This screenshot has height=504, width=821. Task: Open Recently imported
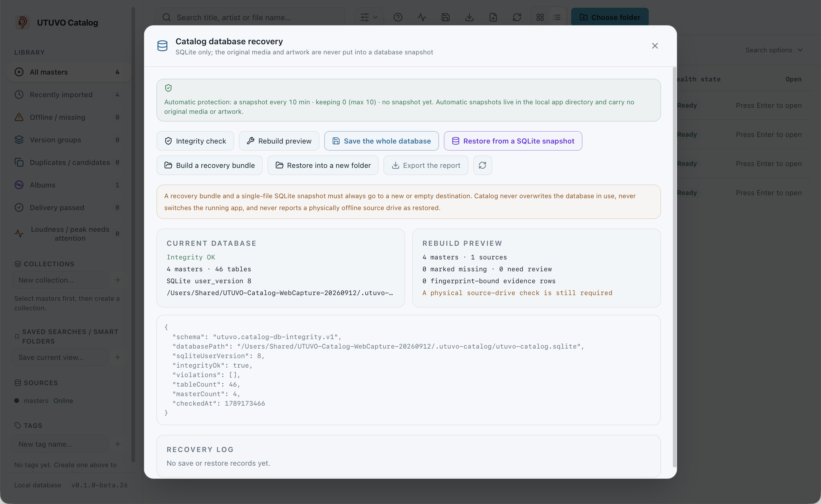[x=69, y=95]
